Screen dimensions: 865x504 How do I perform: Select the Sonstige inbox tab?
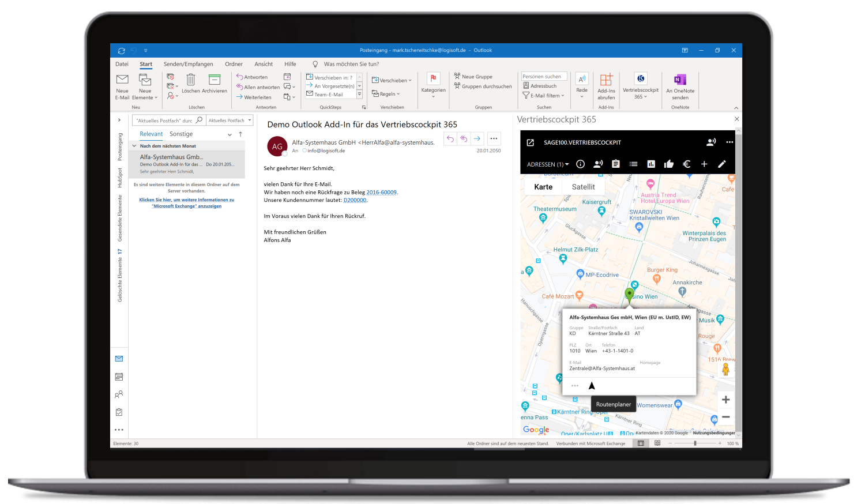click(181, 134)
